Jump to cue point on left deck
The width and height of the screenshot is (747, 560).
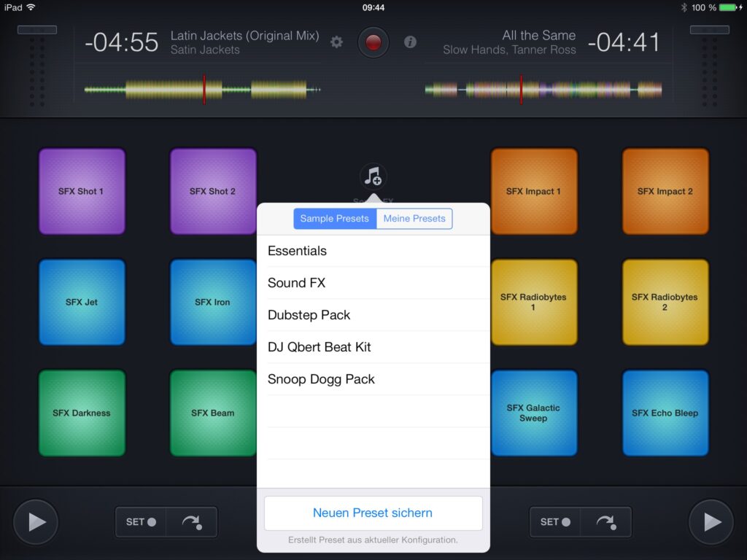(191, 522)
